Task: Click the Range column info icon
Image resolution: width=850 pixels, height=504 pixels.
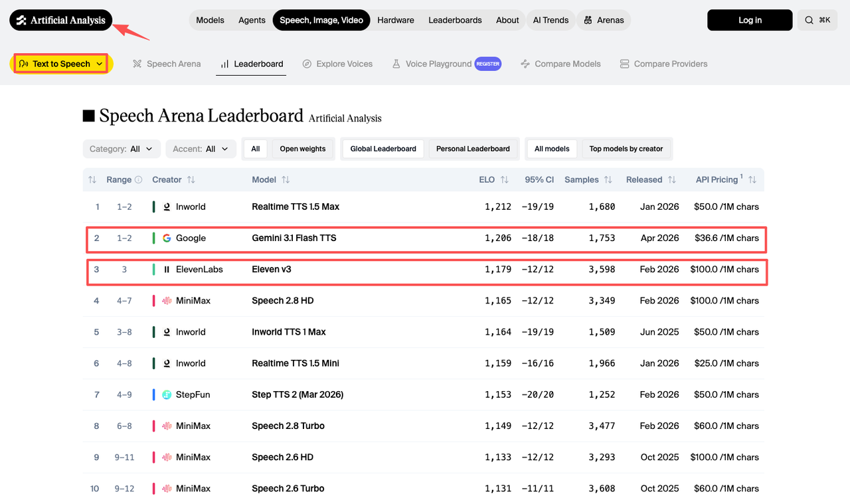Action: tap(138, 180)
